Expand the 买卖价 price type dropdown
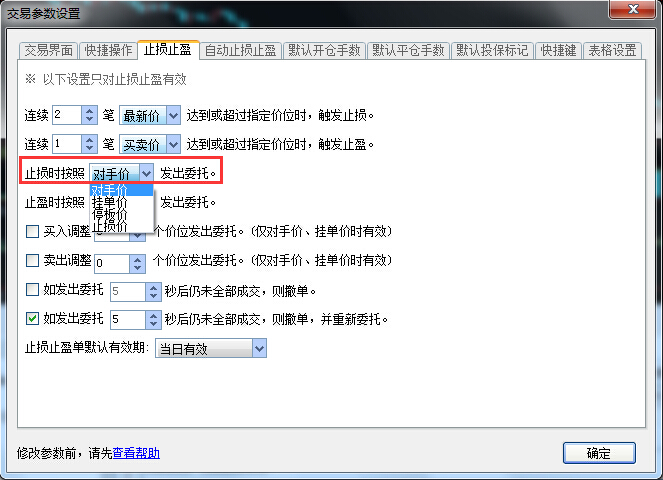 coord(150,144)
